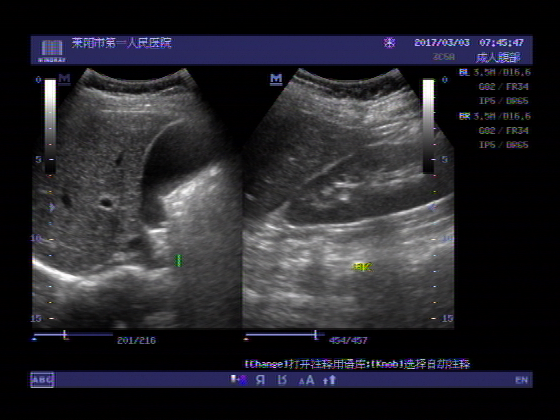Click the left cine progress bar 201/216
This screenshot has height=420, width=560.
click(x=73, y=335)
